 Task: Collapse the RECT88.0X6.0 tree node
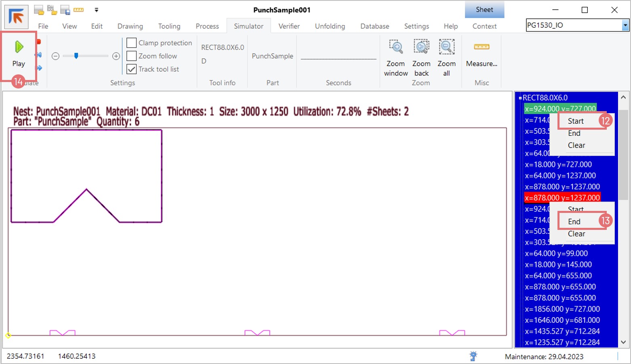pyautogui.click(x=520, y=98)
